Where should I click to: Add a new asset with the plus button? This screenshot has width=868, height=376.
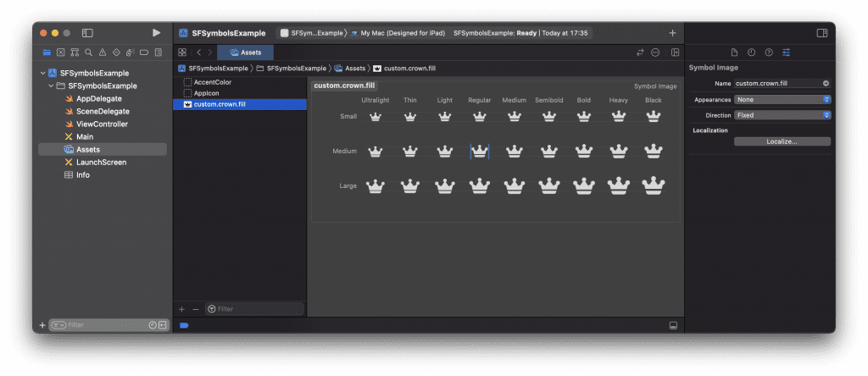point(181,309)
